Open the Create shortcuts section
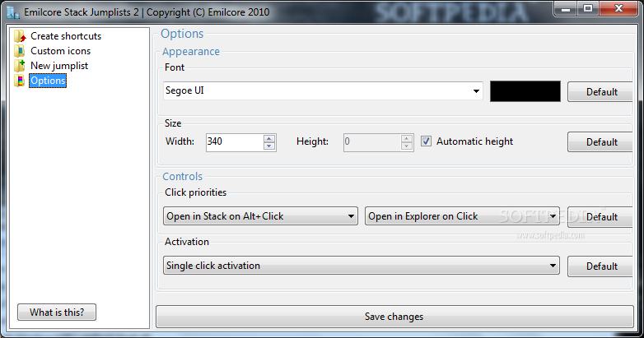The width and height of the screenshot is (644, 338). (x=66, y=36)
